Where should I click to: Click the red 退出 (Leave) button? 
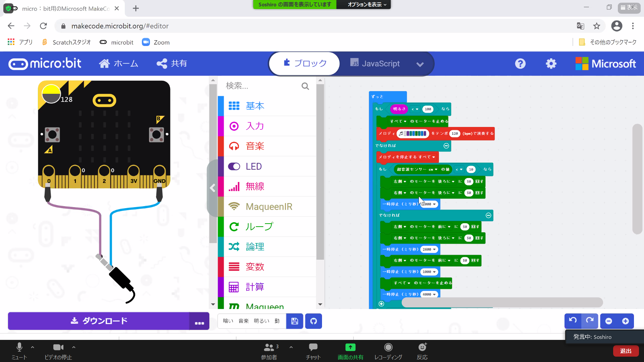point(626,351)
